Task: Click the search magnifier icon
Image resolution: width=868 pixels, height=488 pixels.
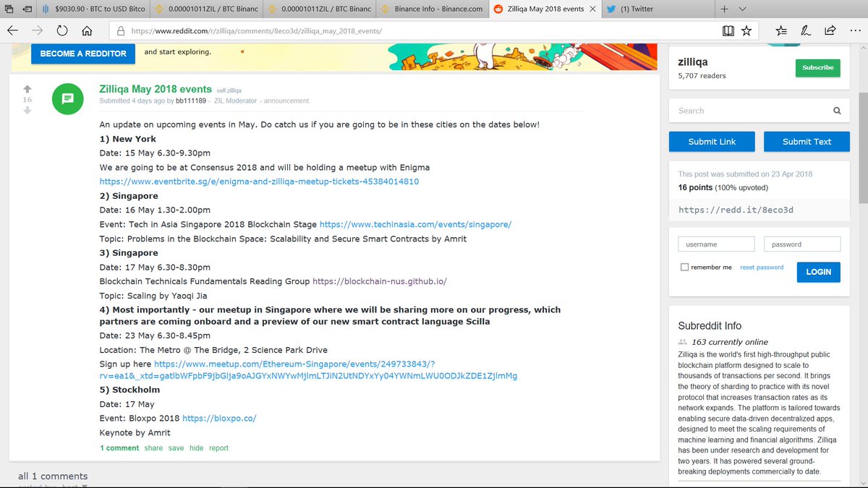Action: click(x=837, y=111)
